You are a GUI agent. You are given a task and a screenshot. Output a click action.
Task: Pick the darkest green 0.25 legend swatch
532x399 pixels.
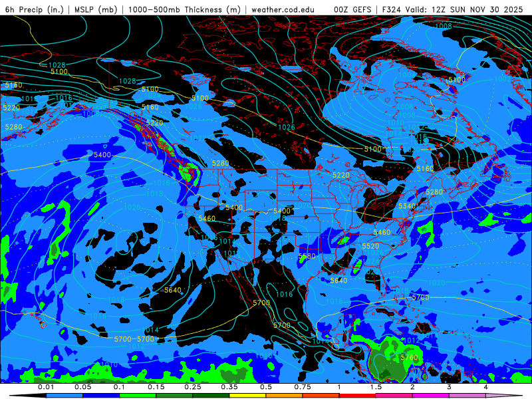point(211,396)
